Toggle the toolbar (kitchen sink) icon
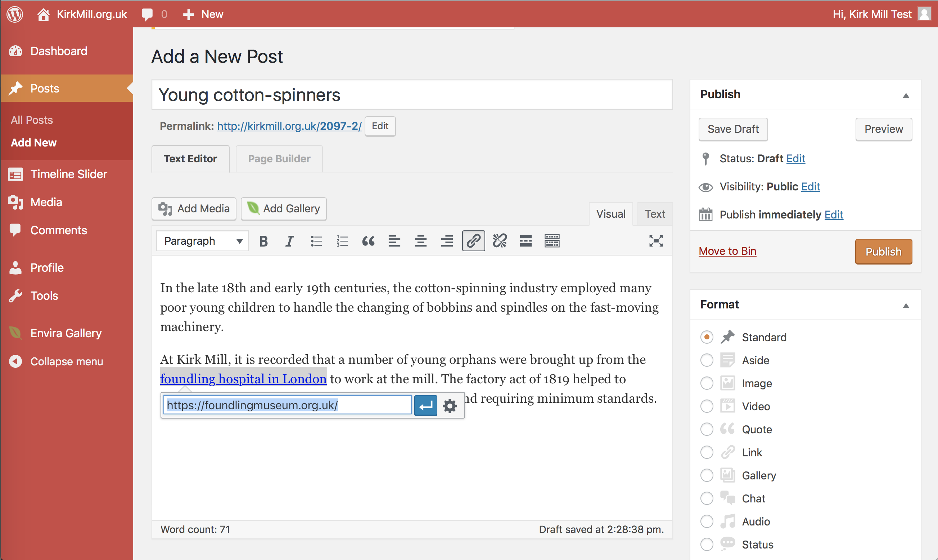 (x=552, y=241)
